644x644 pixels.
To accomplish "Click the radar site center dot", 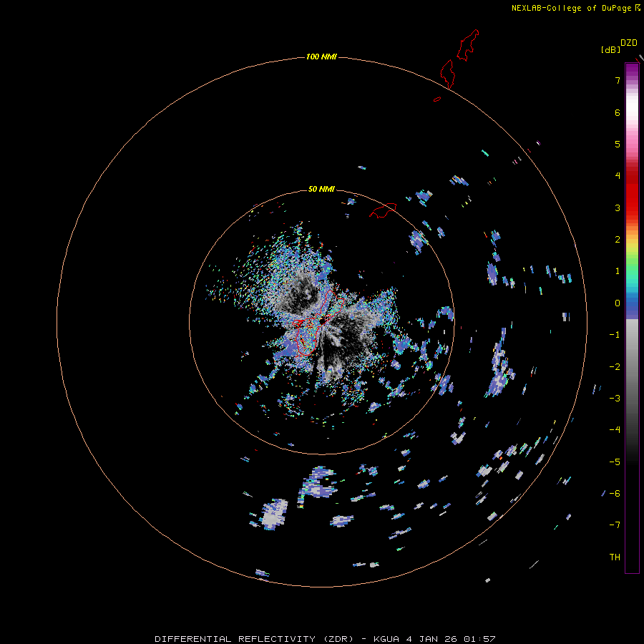I will click(x=322, y=321).
